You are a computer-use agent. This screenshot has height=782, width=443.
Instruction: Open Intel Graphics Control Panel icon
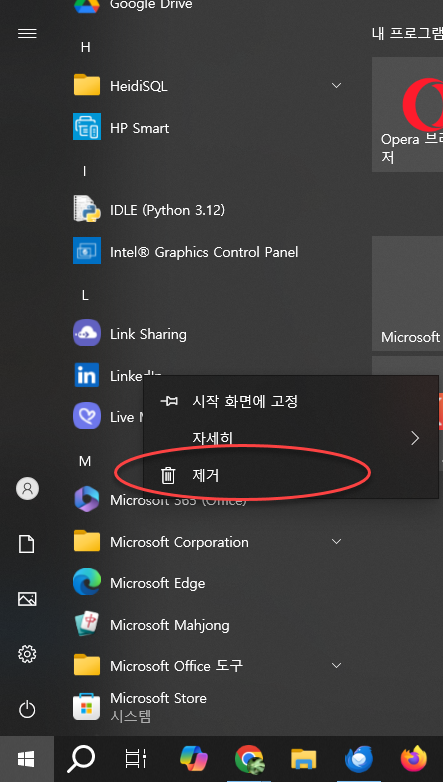87,250
